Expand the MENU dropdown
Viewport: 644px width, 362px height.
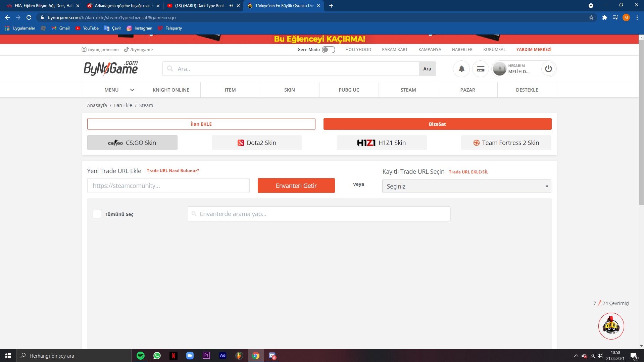pyautogui.click(x=112, y=90)
